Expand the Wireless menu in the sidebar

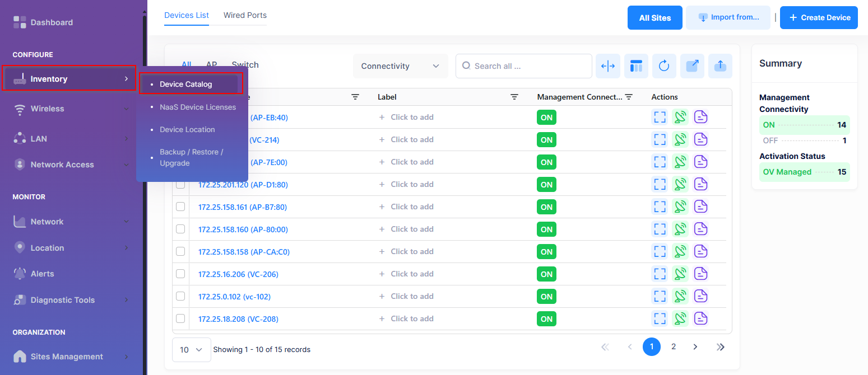pos(72,109)
